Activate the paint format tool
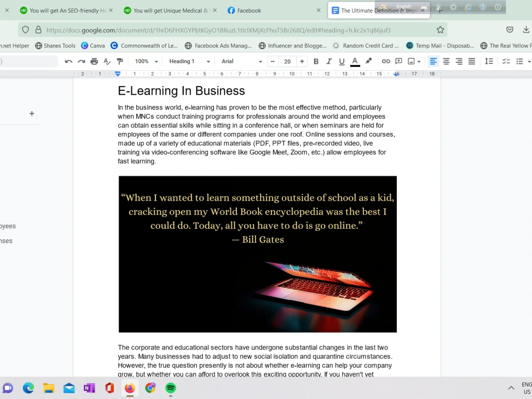 click(120, 61)
